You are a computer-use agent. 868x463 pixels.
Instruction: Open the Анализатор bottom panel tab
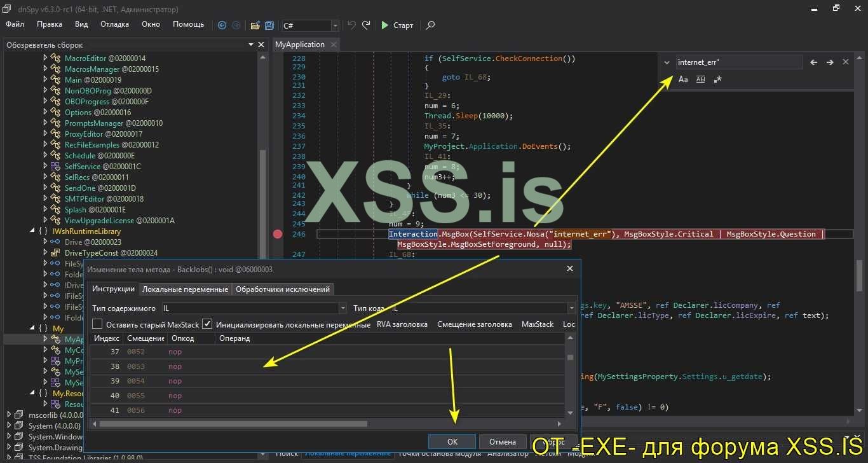pyautogui.click(x=508, y=453)
